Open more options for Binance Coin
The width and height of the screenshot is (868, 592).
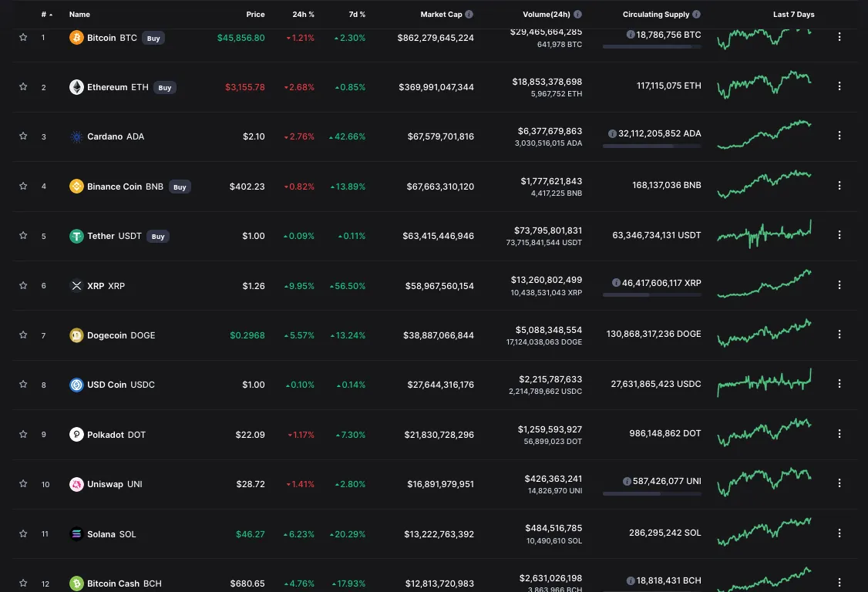point(839,185)
